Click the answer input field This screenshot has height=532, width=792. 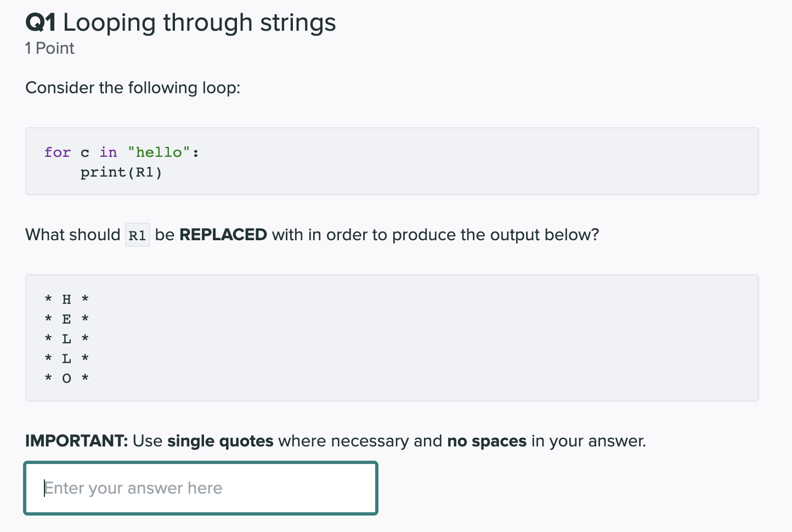tap(200, 488)
